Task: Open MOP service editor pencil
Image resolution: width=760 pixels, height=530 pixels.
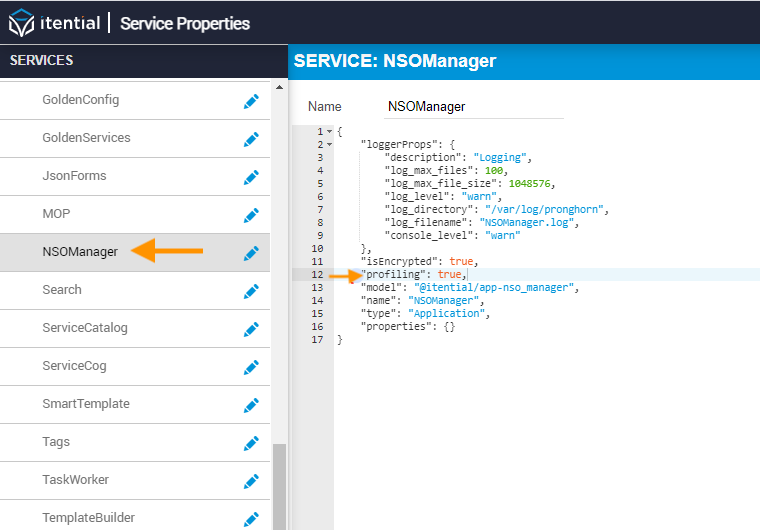Action: point(251,215)
